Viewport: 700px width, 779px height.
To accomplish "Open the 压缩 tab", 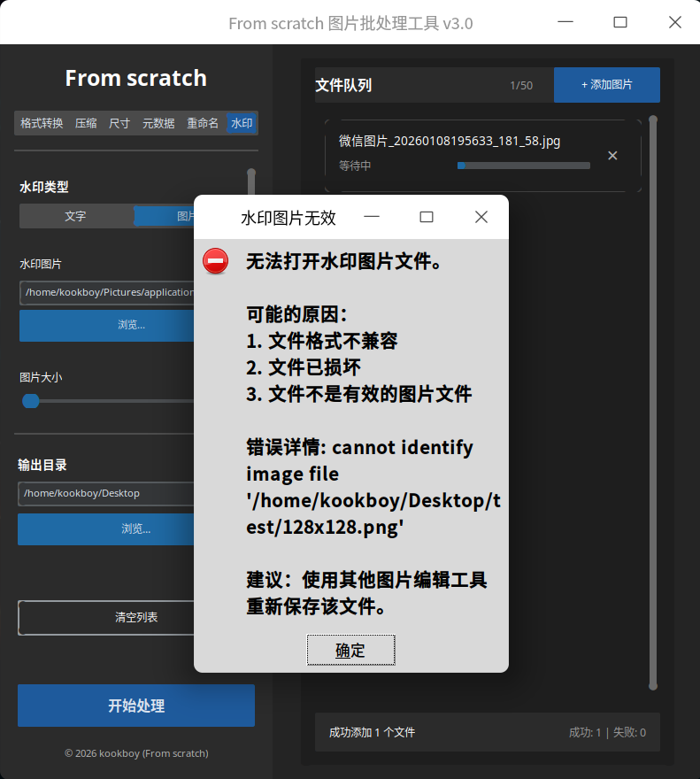I will 86,123.
